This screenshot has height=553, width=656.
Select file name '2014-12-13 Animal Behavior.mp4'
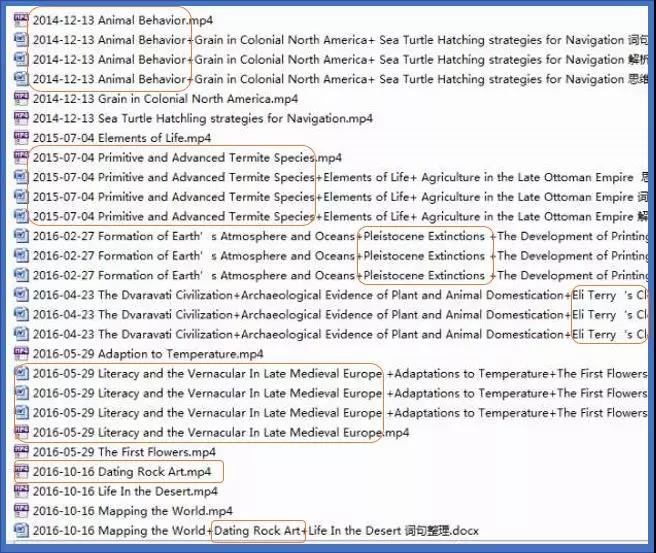[123, 20]
